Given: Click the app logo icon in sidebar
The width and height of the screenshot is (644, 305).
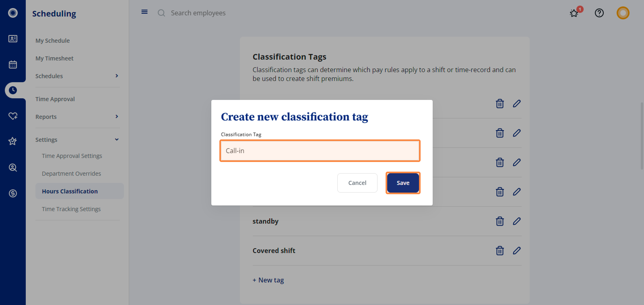Looking at the screenshot, I should [x=13, y=13].
